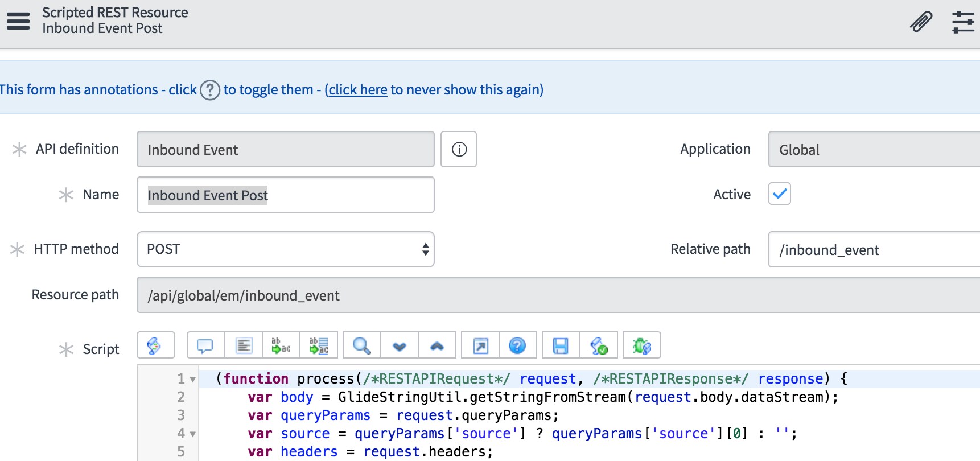Toggle full screen script editor icon
This screenshot has width=980, height=461.
(480, 345)
